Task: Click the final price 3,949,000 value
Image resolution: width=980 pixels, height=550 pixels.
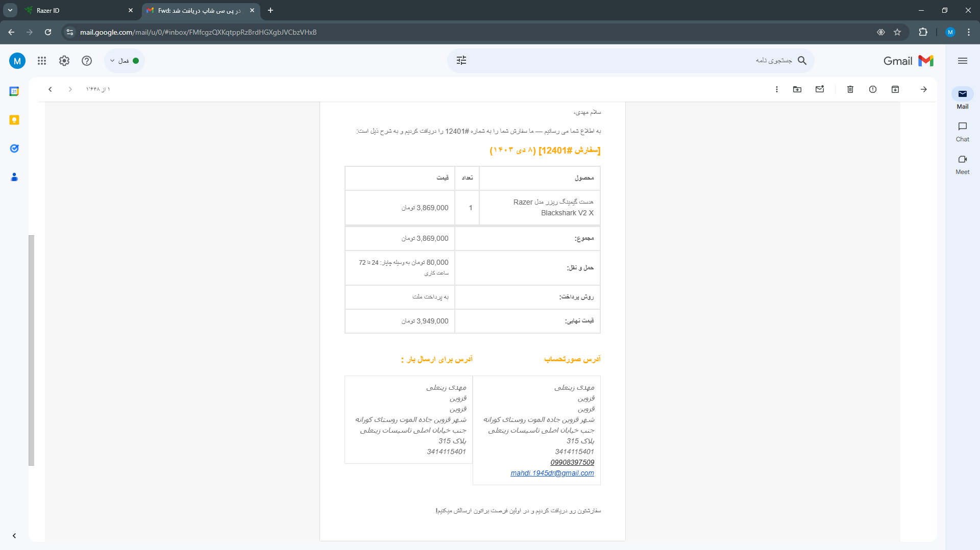Action: point(425,321)
